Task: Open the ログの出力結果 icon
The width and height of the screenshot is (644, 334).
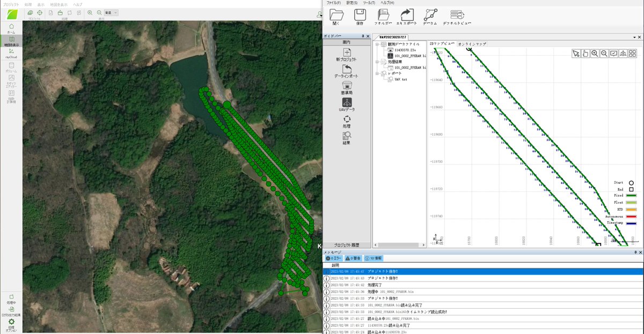Action: (11, 310)
